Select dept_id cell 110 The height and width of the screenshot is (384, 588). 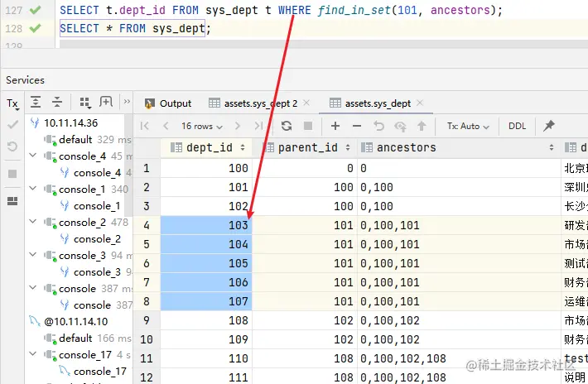pyautogui.click(x=206, y=358)
